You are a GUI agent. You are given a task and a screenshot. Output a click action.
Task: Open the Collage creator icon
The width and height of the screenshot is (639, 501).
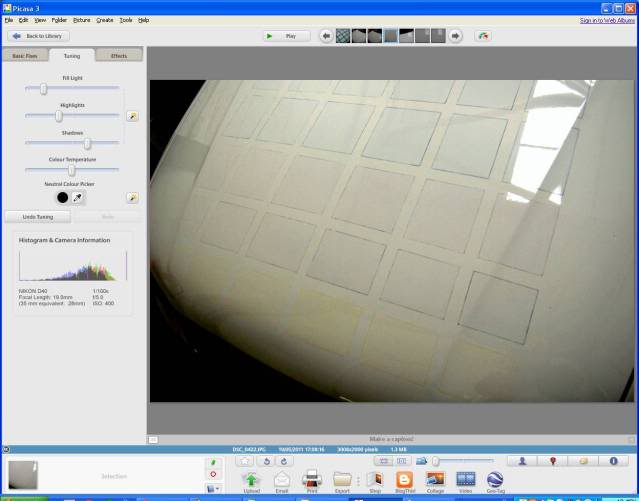[435, 479]
